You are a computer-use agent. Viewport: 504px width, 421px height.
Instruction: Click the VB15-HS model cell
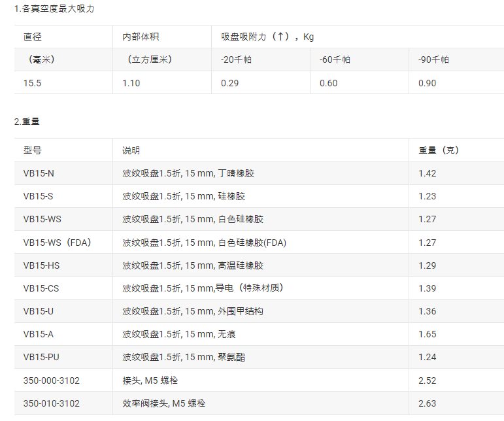pos(41,265)
